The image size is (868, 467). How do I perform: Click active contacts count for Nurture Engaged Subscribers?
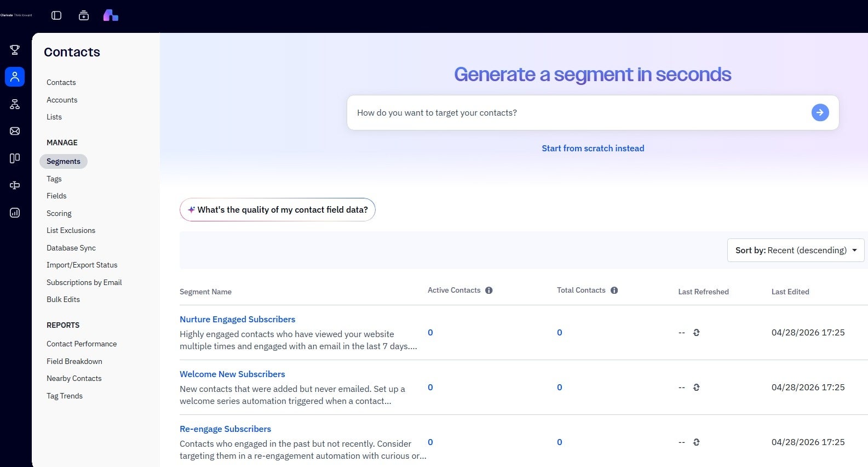pos(430,332)
